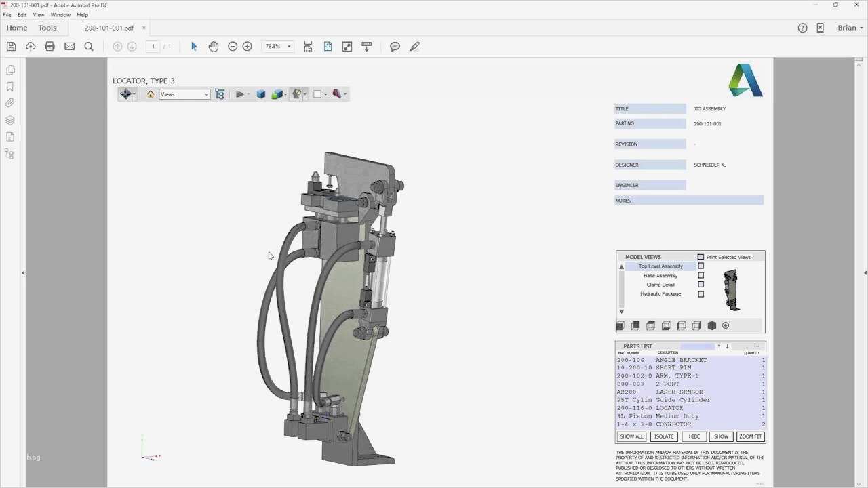Open the Layers panel in left sidebar
Image resolution: width=868 pixels, height=488 pixels.
click(10, 120)
